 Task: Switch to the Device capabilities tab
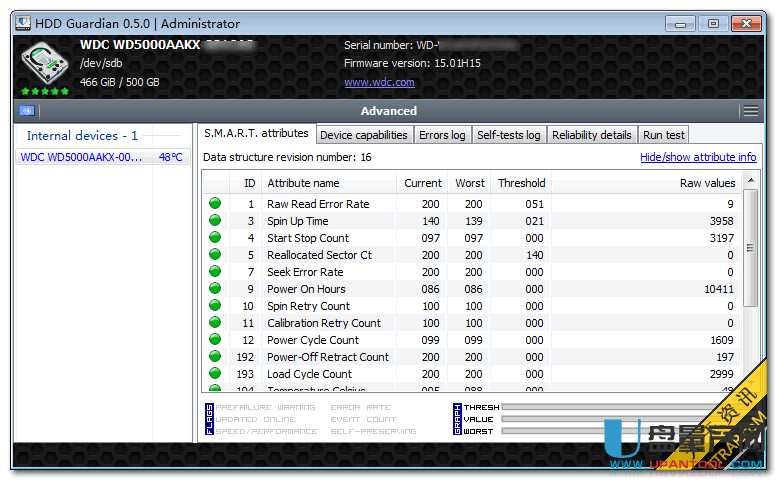coord(363,135)
